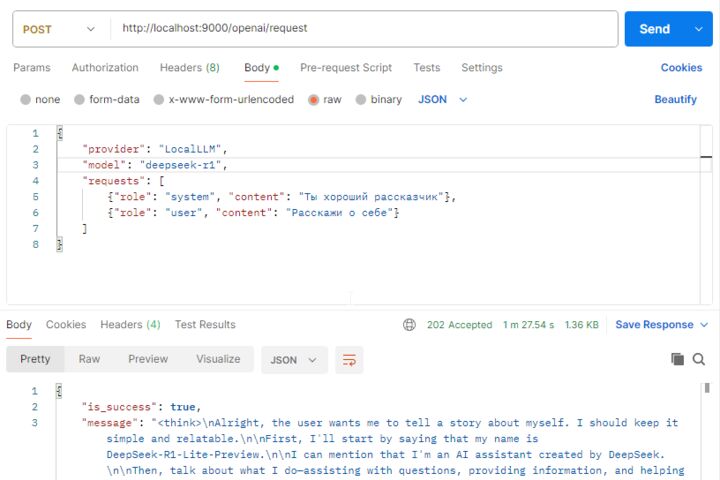Select the Visualize response view
The image size is (720, 480).
coord(218,359)
